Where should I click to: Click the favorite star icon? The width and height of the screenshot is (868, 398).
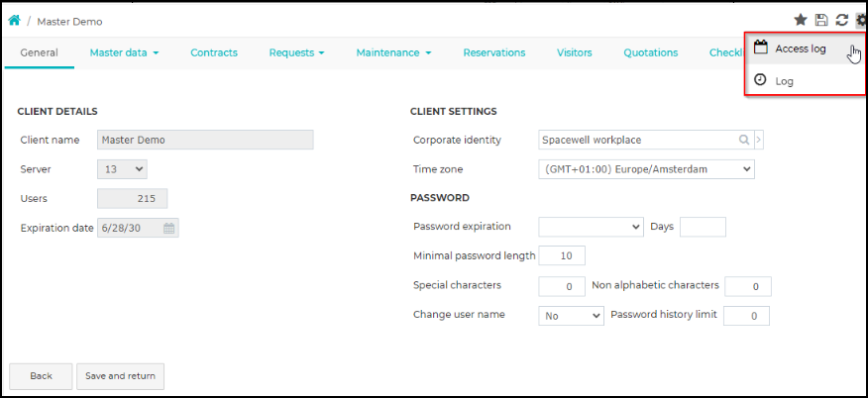801,21
